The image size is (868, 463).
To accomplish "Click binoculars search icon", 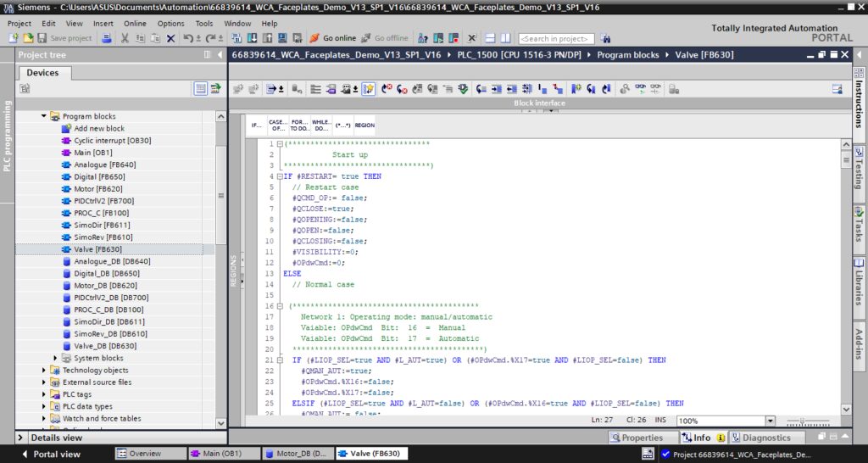I will [605, 39].
